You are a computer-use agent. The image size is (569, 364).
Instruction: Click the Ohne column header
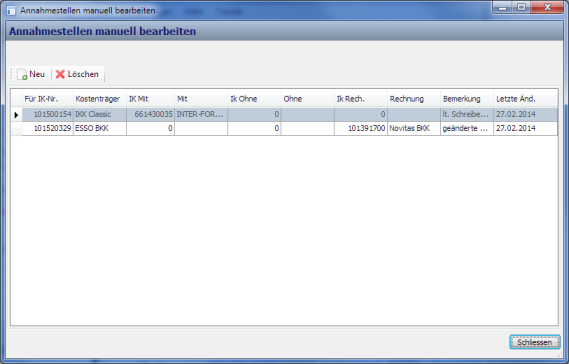point(308,99)
